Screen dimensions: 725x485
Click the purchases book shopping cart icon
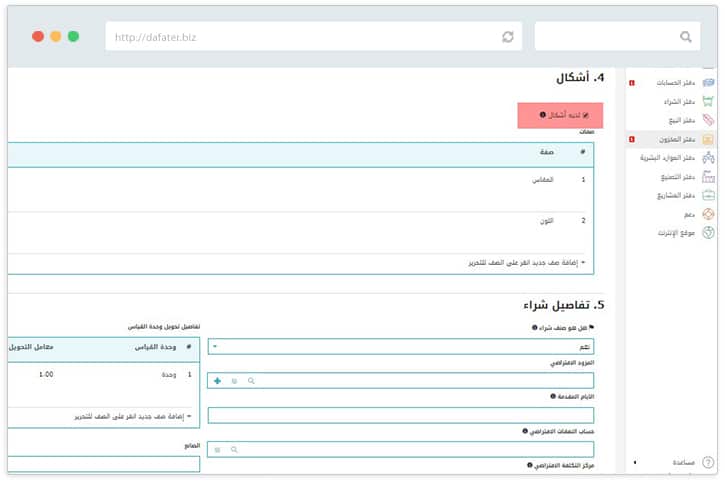708,102
